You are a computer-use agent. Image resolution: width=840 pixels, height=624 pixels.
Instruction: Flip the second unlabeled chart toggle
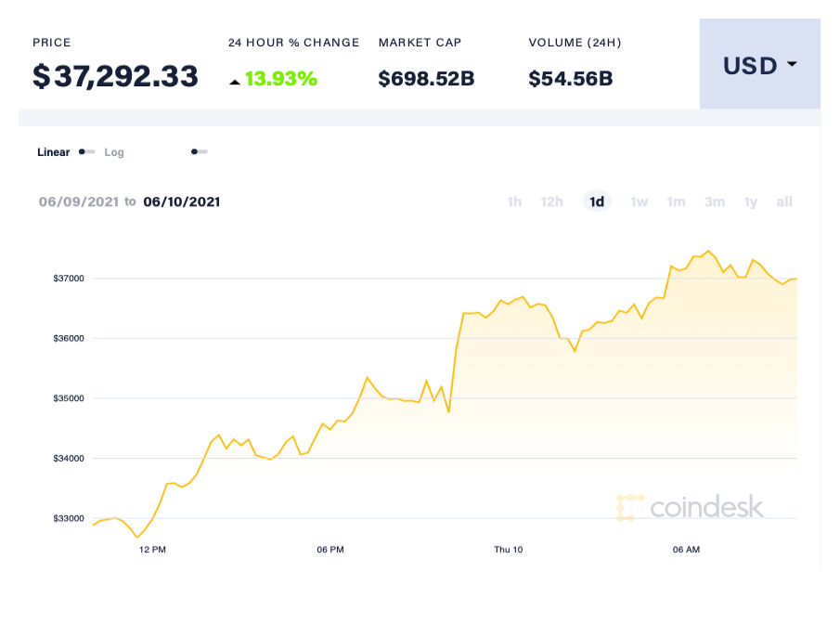(199, 151)
